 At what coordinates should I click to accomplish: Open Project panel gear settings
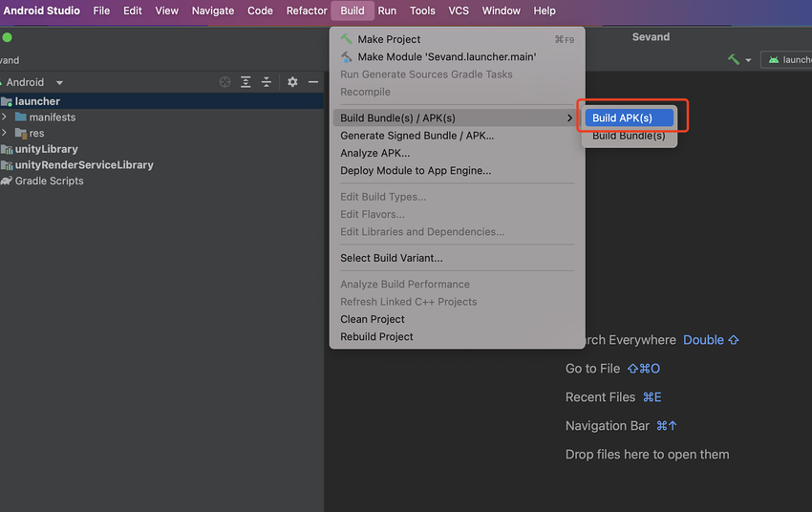click(292, 82)
